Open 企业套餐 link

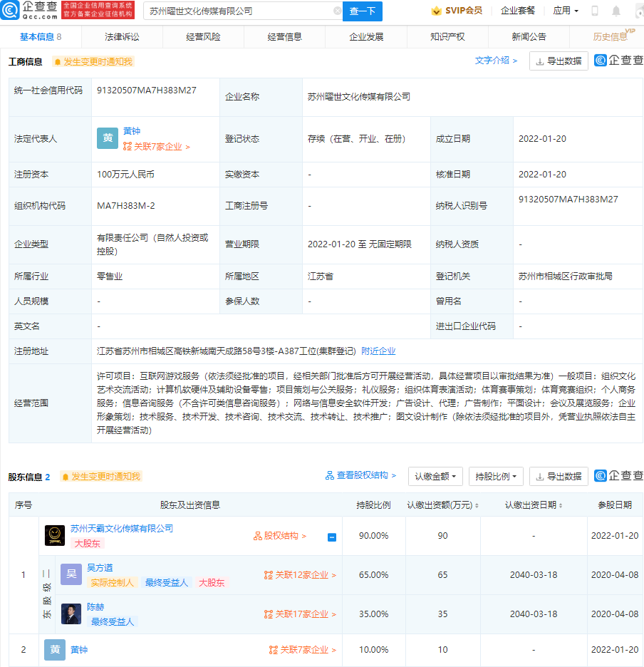(518, 11)
